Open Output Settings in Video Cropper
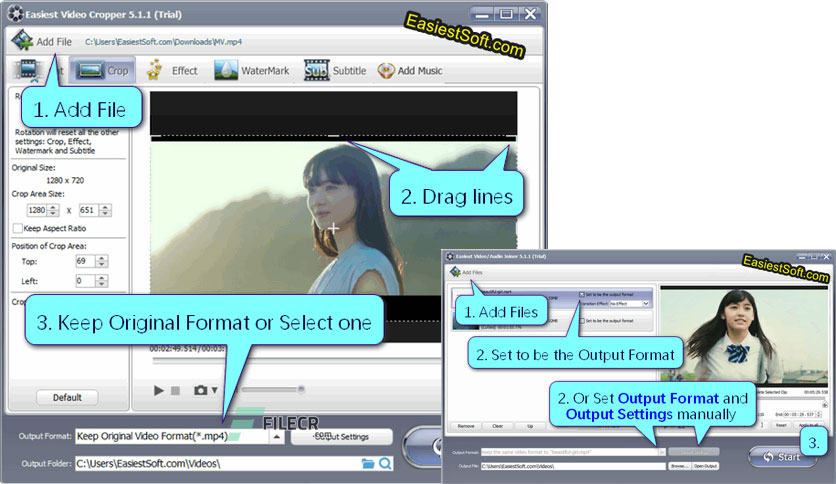 pos(342,437)
